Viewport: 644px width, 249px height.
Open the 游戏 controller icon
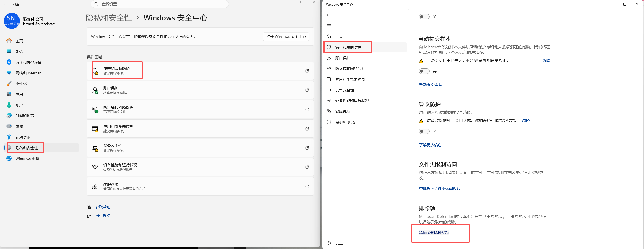tap(9, 126)
